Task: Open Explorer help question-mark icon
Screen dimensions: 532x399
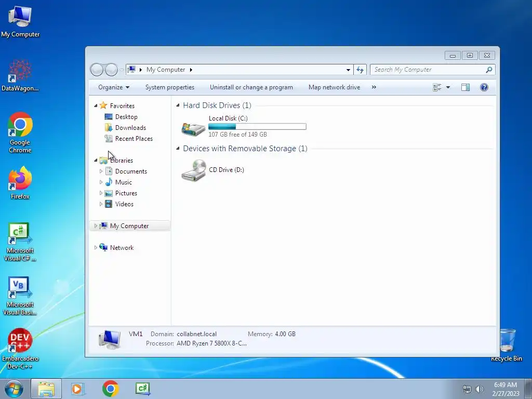Action: [x=484, y=87]
